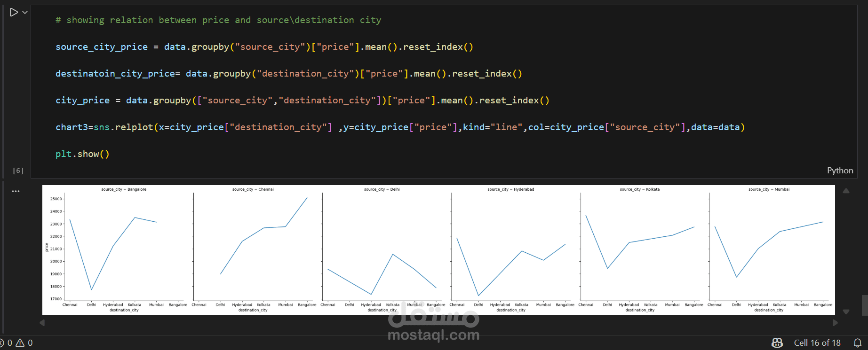
Task: Click the notebook vertical scrollbar thumb
Action: (x=865, y=305)
